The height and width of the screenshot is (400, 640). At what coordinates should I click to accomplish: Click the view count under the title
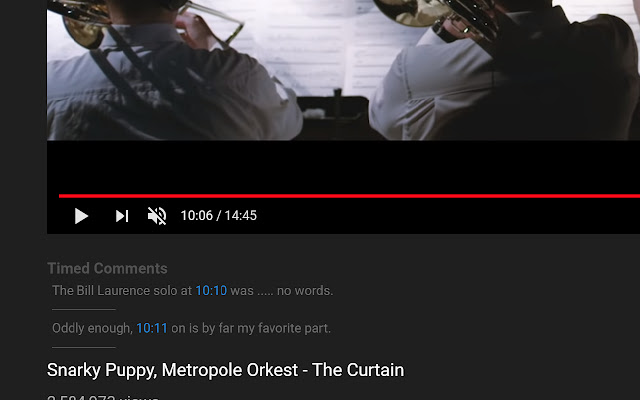coord(103,397)
